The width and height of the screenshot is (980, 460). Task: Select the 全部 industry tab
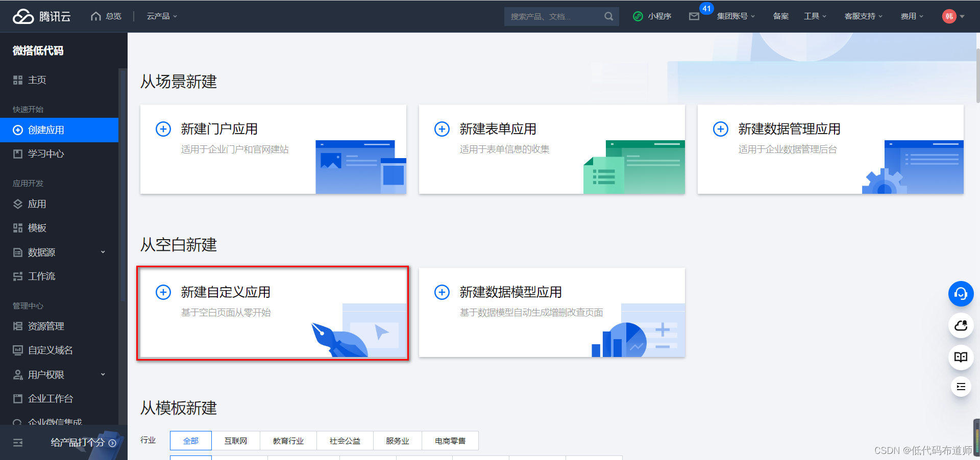click(x=191, y=441)
